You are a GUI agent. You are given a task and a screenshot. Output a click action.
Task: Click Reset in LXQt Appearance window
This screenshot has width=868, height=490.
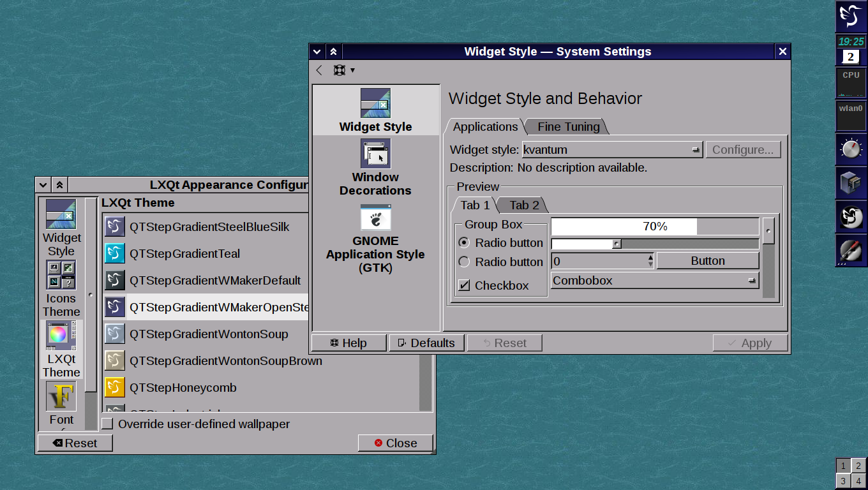75,443
